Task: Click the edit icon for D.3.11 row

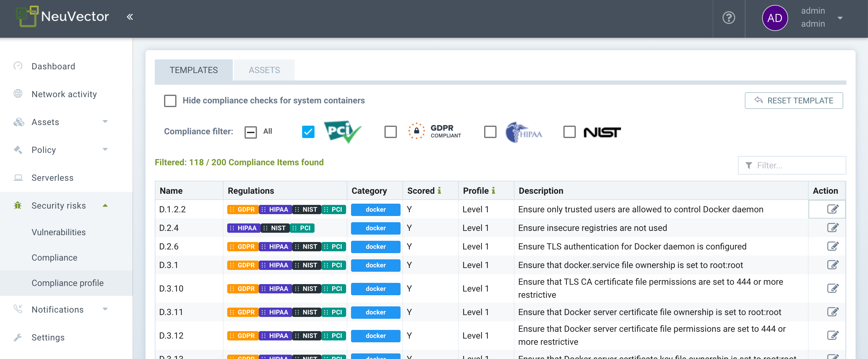Action: click(832, 312)
